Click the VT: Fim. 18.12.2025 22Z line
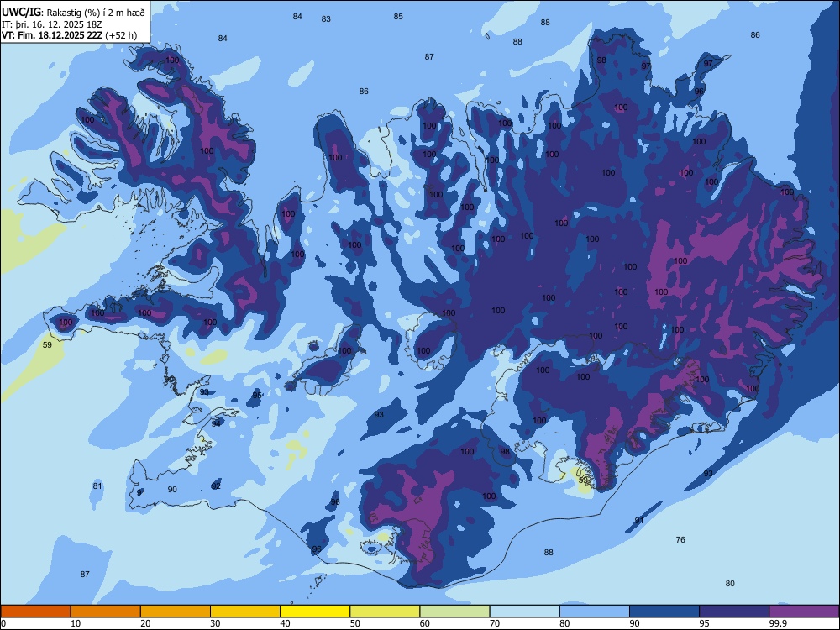Screen dimensions: 840x630 (52, 35)
